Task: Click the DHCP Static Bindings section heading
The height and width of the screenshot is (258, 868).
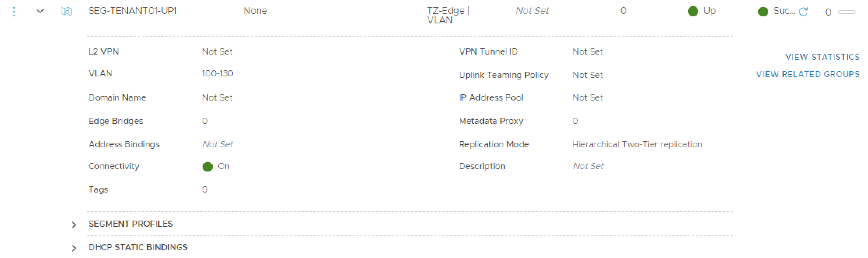Action: click(x=138, y=247)
